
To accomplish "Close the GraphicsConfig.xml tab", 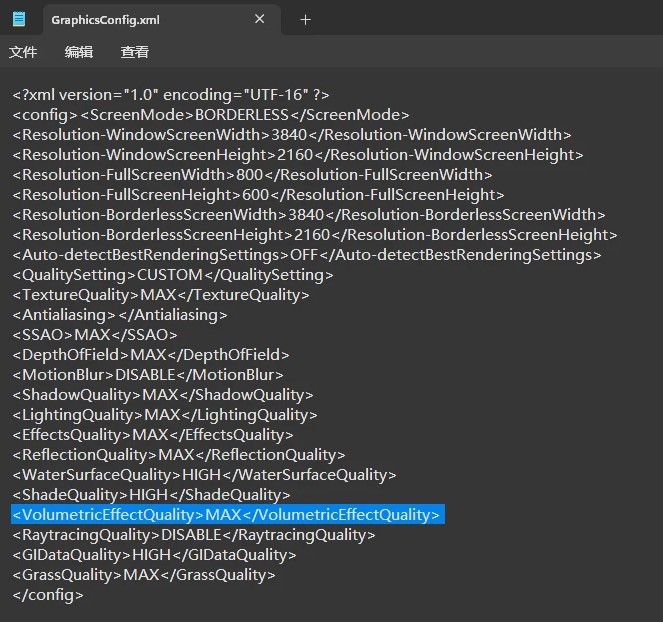I will coord(260,19).
